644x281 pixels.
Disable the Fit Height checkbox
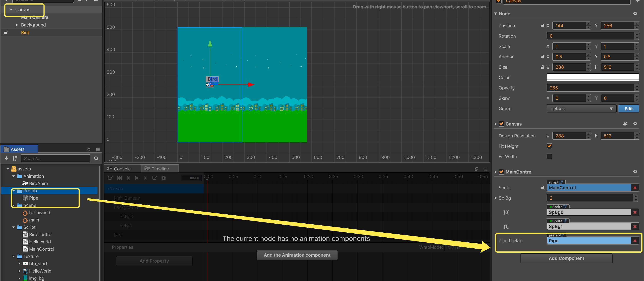click(549, 146)
